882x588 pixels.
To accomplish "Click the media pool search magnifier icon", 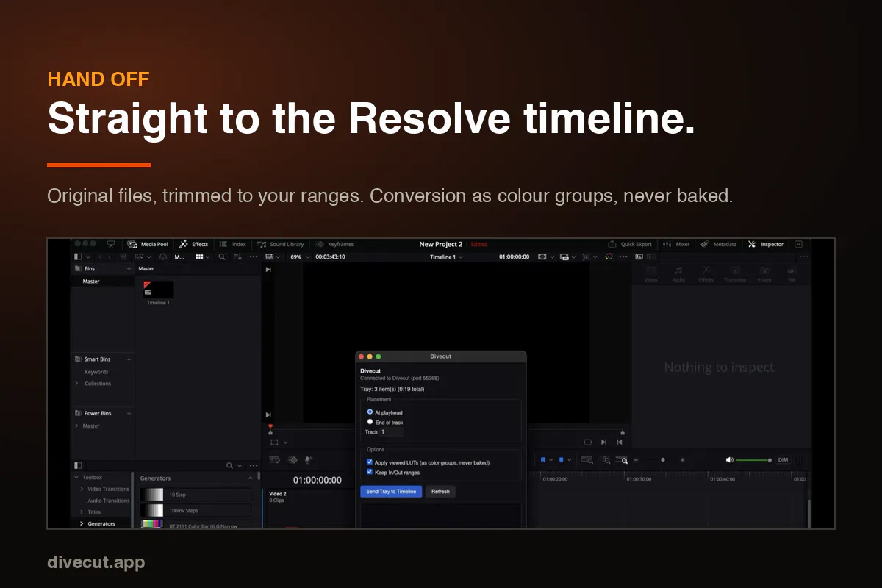I will pos(221,257).
